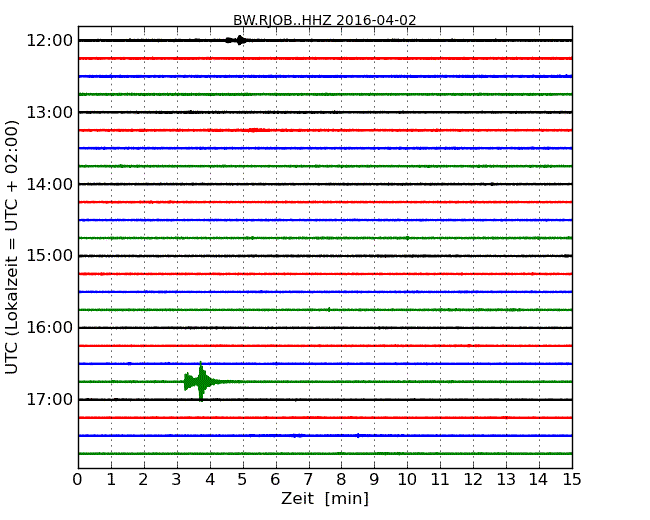Select the y-axis label UTC (Lokalzeit = UTC + 02:00)

pos(12,248)
